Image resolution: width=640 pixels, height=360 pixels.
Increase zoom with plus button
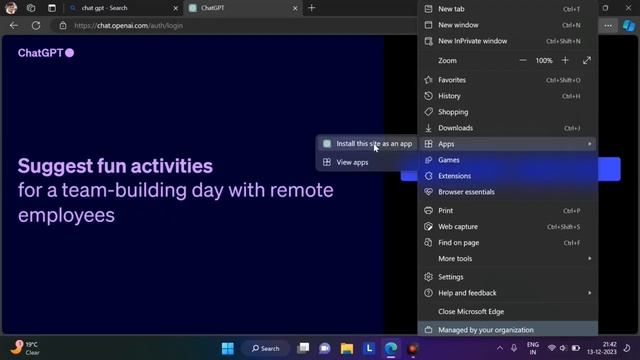565,60
